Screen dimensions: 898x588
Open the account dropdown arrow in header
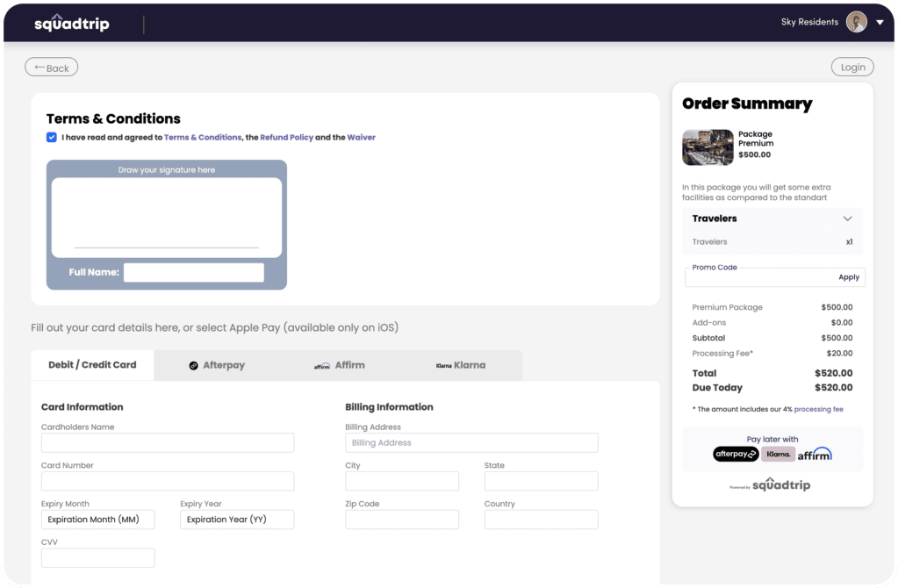(x=880, y=24)
